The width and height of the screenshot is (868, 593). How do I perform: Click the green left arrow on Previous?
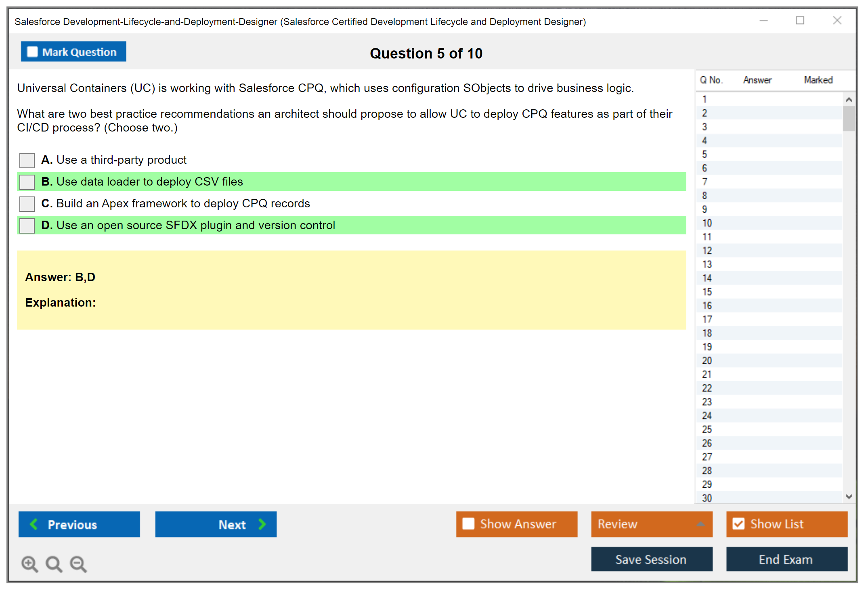(34, 524)
